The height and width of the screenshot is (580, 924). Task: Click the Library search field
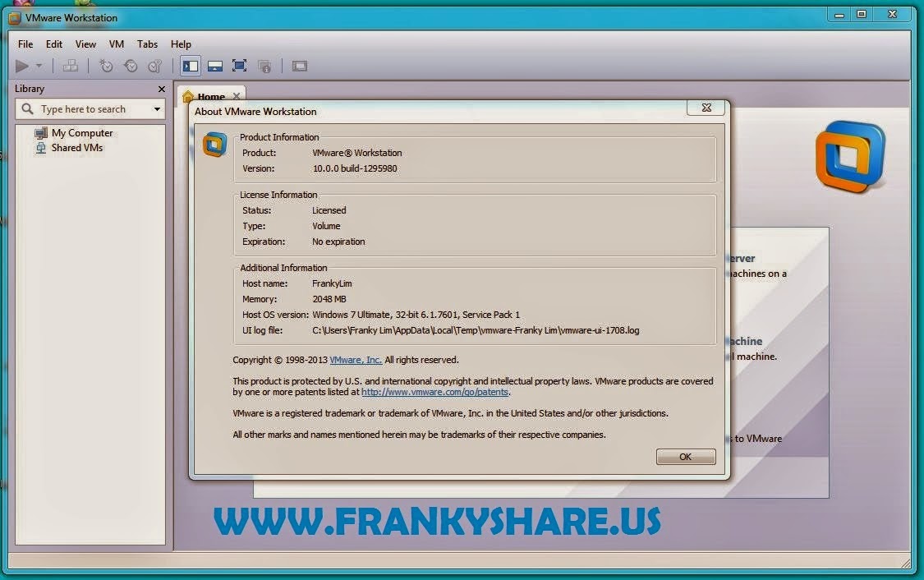[90, 109]
